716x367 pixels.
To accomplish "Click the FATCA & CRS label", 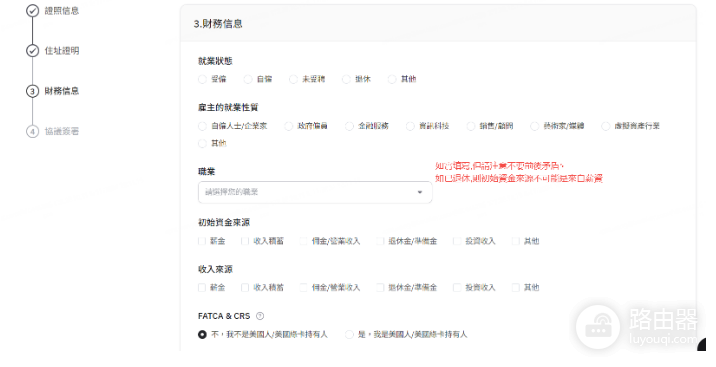I will pos(224,316).
